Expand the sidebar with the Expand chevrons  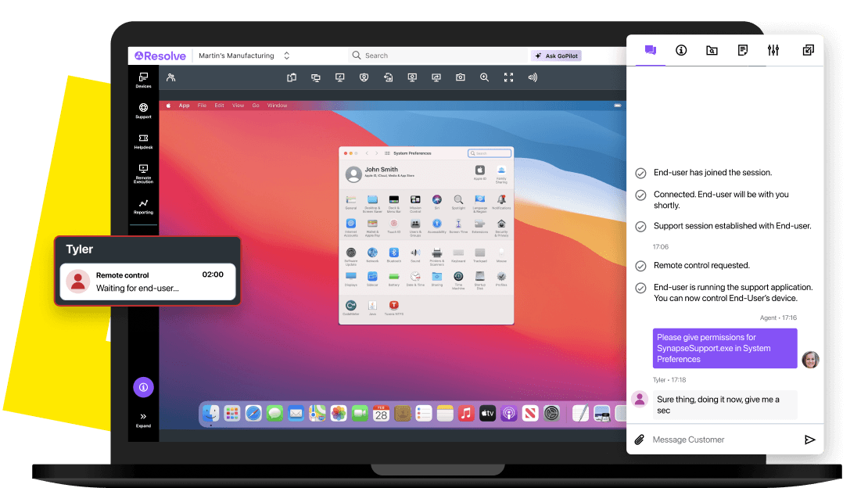(143, 419)
